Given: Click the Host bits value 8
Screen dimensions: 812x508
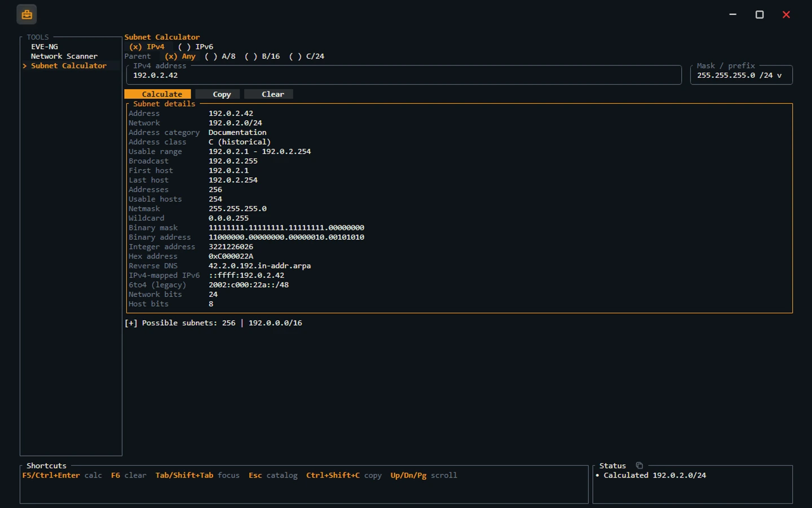Looking at the screenshot, I should point(211,304).
